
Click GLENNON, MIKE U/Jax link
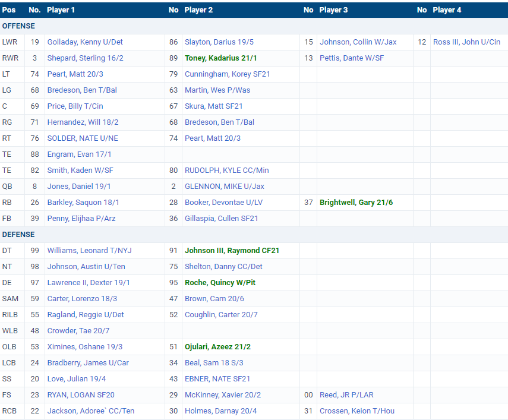pyautogui.click(x=225, y=187)
